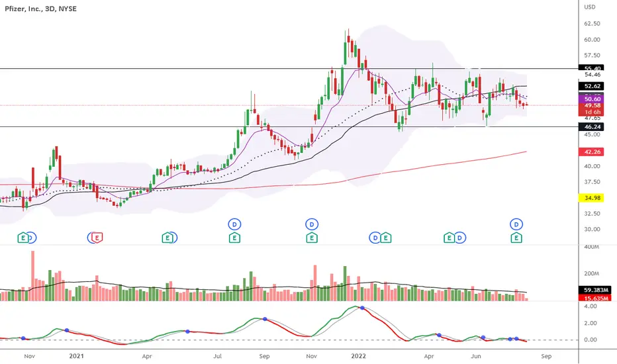Open the earnings marker right of the 2022 dividend marker

tap(385, 238)
